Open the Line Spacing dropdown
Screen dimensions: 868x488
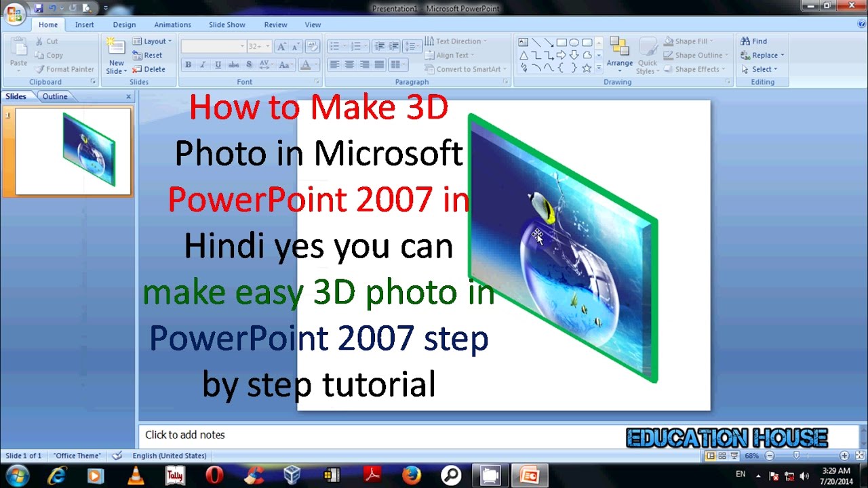coord(412,46)
